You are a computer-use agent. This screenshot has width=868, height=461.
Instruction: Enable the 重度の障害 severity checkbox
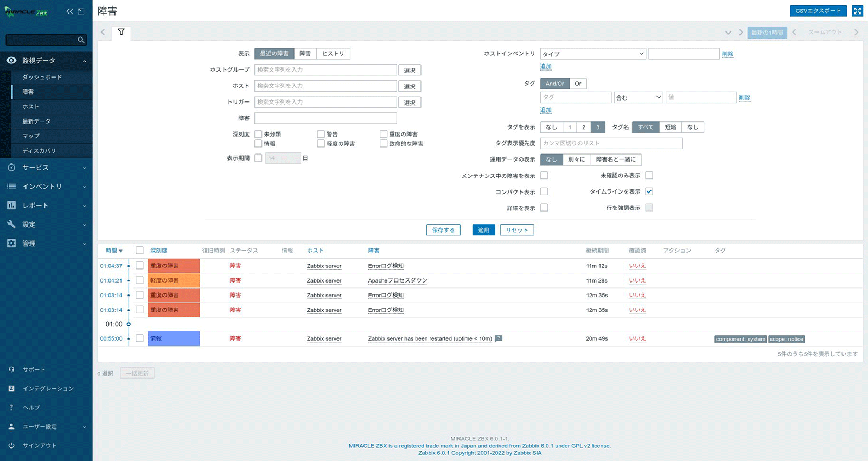[x=384, y=134]
